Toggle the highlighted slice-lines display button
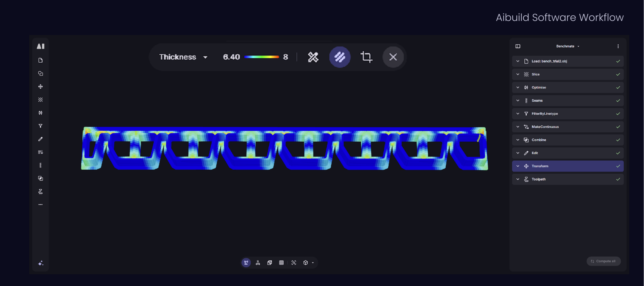The width and height of the screenshot is (644, 286). [x=340, y=57]
